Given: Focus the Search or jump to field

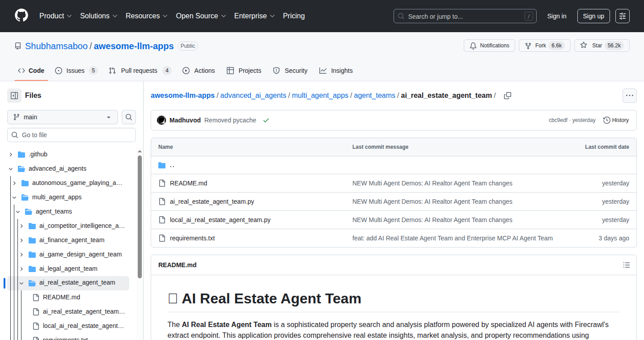Looking at the screenshot, I should pyautogui.click(x=465, y=16).
